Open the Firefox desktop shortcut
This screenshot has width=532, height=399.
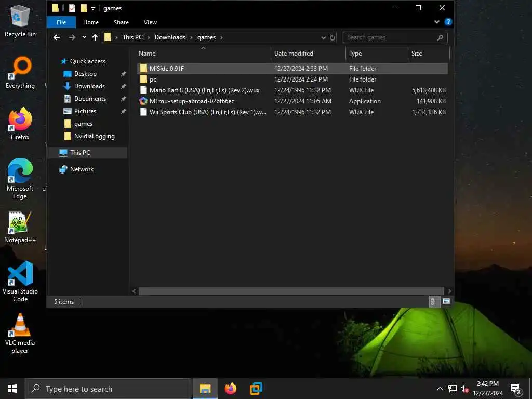coord(20,124)
